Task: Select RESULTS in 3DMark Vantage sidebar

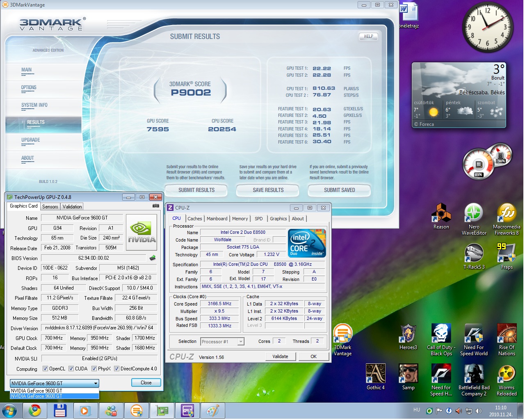Action: 43,124
